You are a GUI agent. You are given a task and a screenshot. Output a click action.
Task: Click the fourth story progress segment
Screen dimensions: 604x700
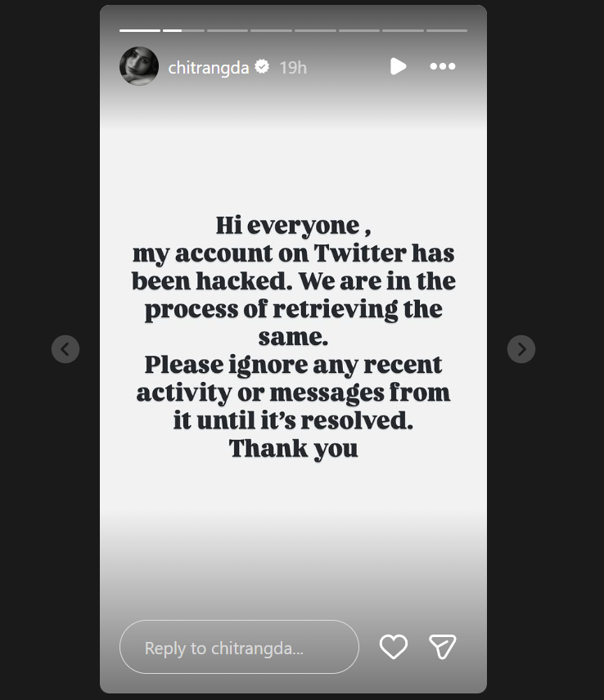pos(271,30)
